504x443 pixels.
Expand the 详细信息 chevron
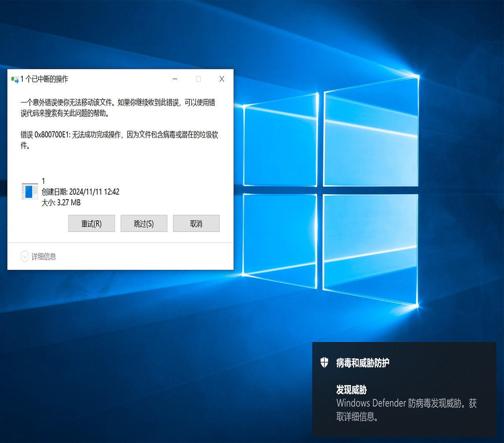click(25, 256)
